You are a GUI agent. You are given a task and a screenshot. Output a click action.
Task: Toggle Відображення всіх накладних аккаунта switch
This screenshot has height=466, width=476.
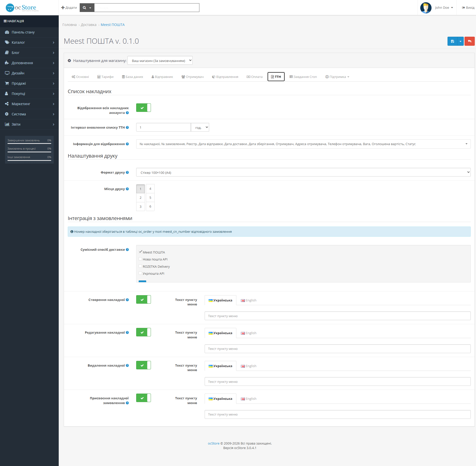click(143, 108)
